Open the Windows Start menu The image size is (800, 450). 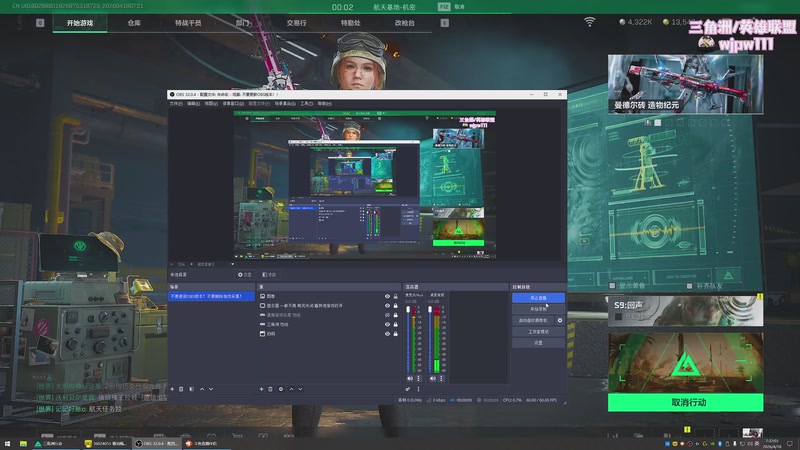(x=7, y=444)
